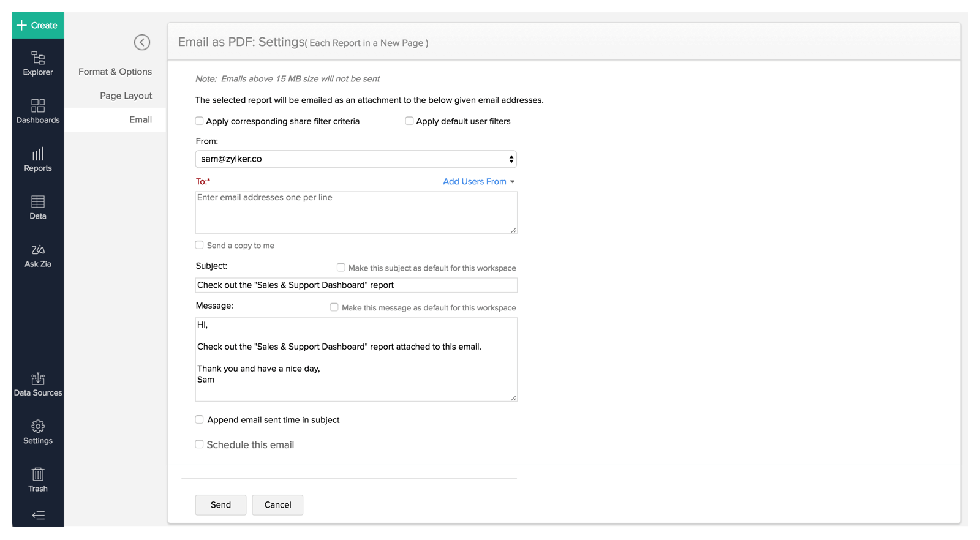Image resolution: width=980 pixels, height=540 pixels.
Task: Open the Reports section icon
Action: tap(38, 154)
